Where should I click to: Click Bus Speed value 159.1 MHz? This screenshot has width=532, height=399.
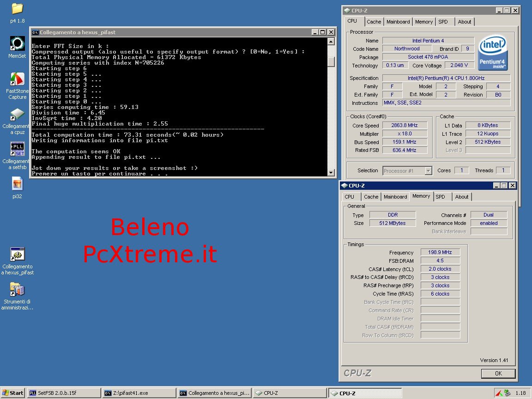point(405,142)
